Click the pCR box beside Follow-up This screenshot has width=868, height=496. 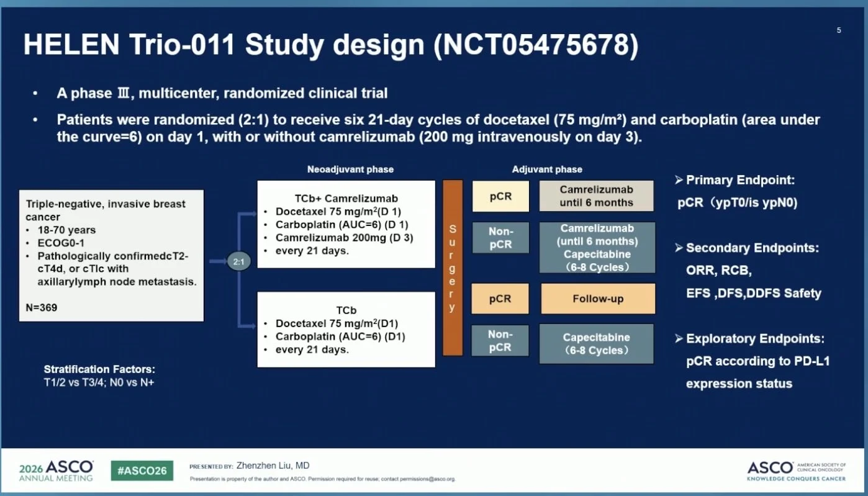pos(500,299)
